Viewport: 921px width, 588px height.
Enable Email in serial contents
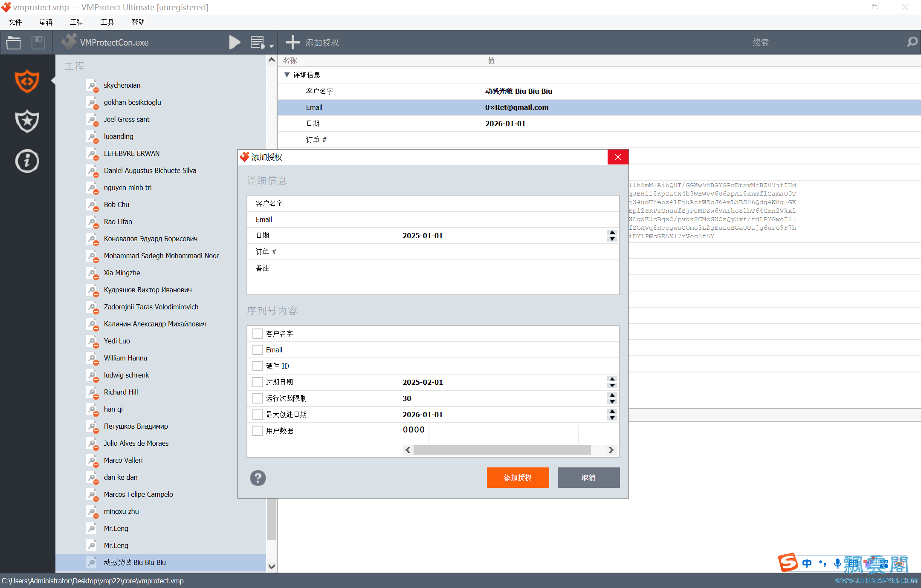point(258,350)
